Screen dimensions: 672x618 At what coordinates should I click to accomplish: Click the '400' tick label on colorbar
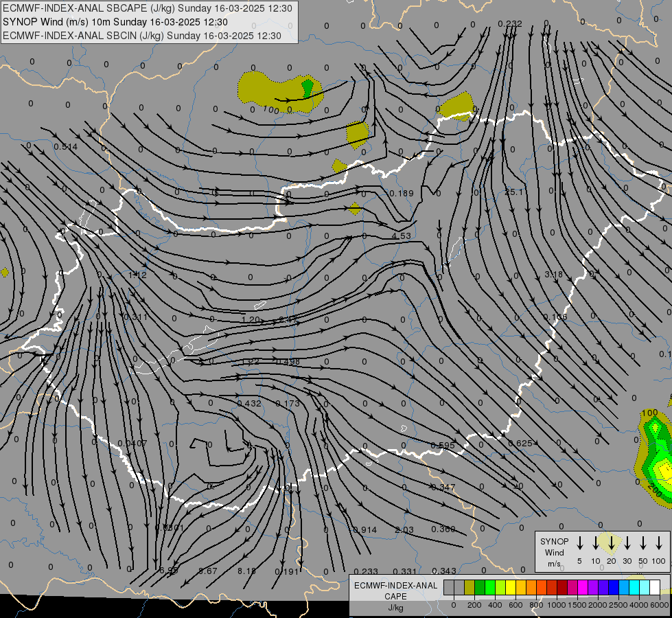495,605
